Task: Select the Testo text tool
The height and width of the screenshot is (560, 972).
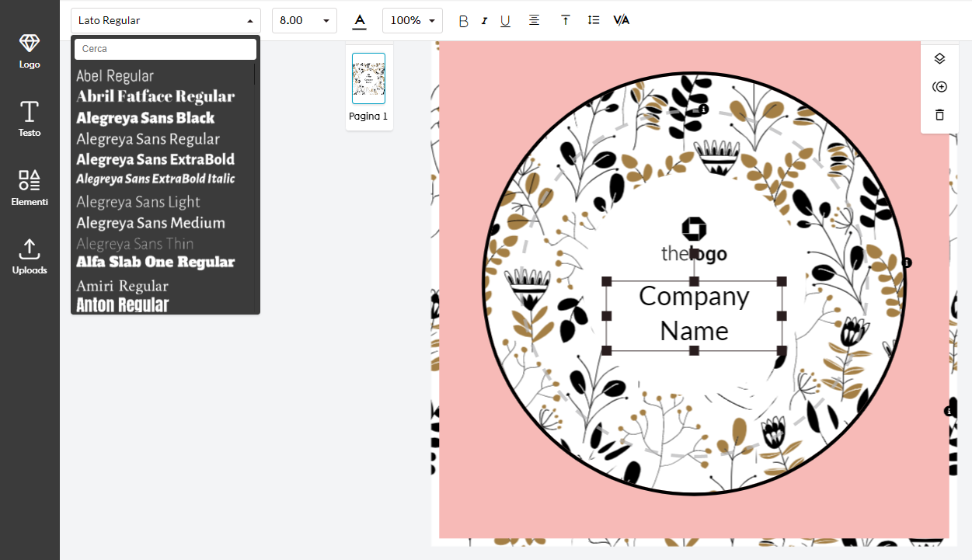Action: point(30,119)
